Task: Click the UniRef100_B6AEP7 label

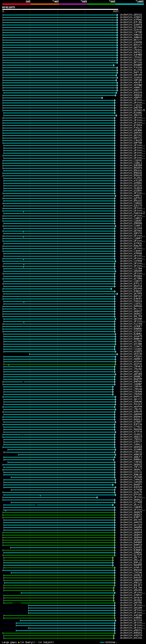Action: click(x=131, y=485)
